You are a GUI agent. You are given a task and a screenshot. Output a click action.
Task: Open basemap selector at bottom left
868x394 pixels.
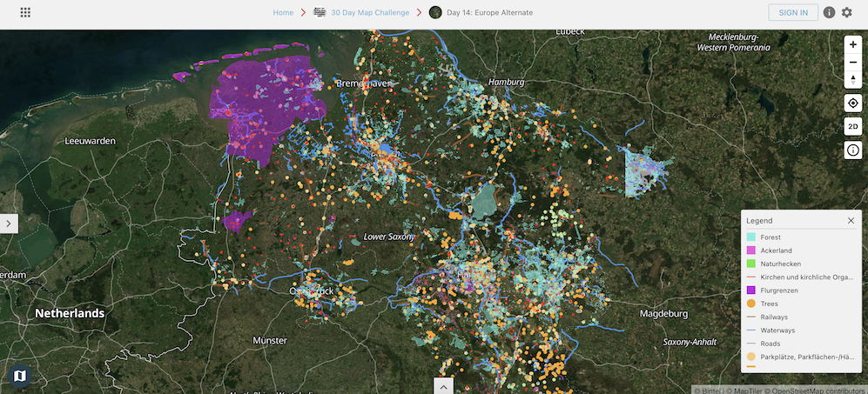[20, 376]
